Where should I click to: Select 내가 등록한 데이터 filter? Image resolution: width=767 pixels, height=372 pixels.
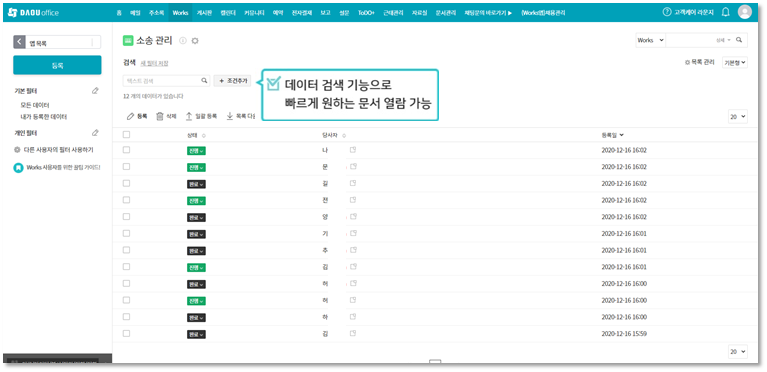point(44,117)
